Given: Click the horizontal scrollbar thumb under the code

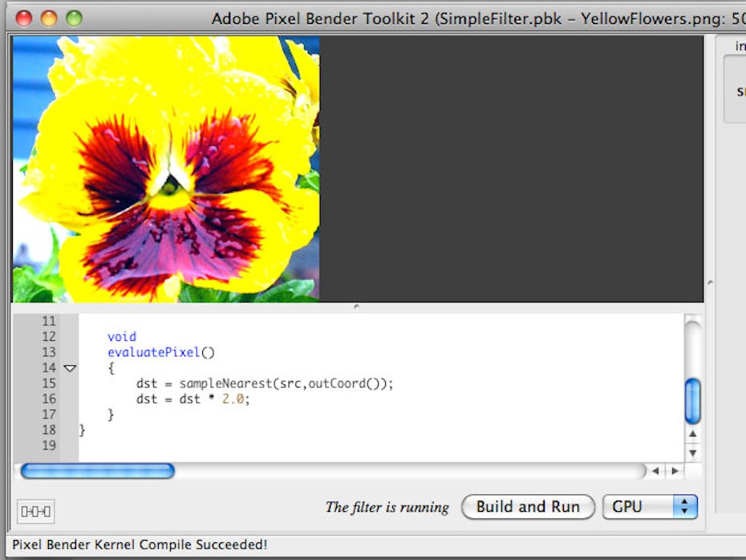Looking at the screenshot, I should [97, 471].
